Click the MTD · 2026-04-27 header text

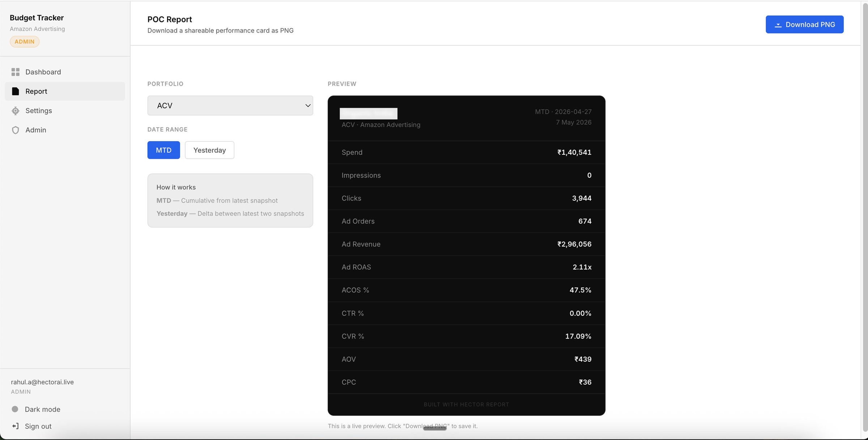563,112
